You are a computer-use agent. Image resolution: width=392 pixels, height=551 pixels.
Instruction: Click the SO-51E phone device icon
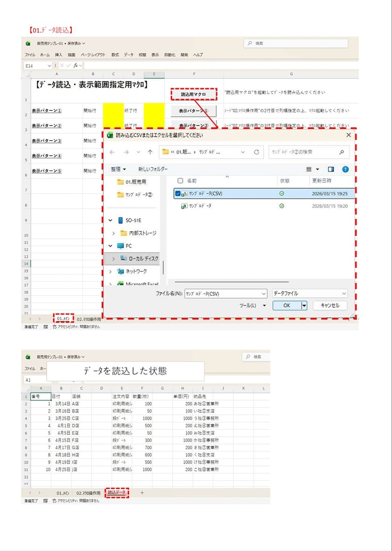click(120, 220)
